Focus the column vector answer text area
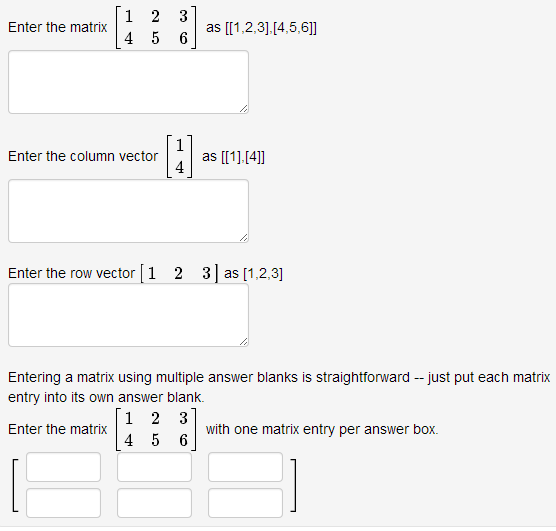 pyautogui.click(x=128, y=211)
